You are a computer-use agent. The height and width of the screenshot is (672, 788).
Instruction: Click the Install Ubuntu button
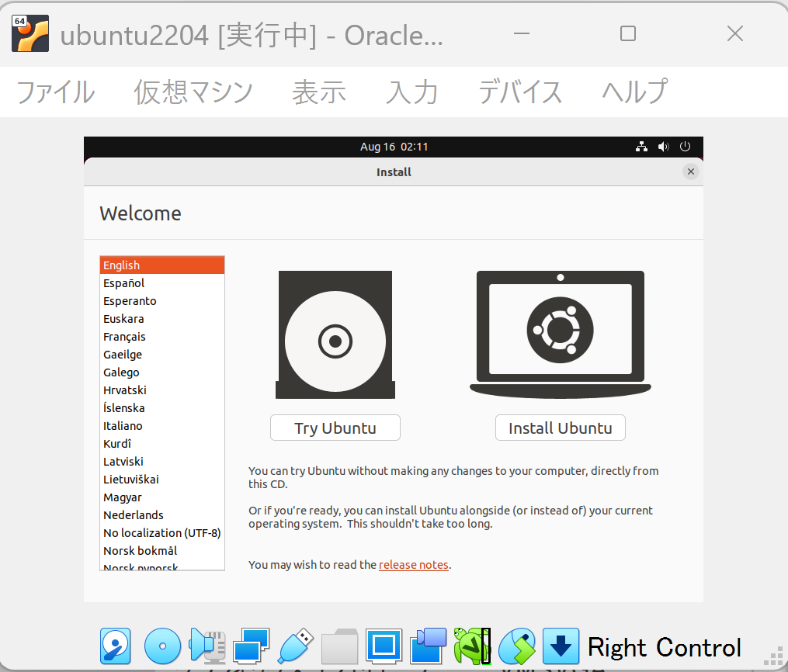click(x=561, y=428)
